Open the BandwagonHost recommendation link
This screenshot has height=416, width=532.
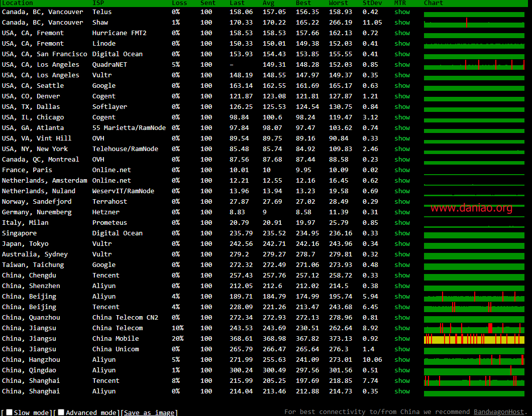pyautogui.click(x=498, y=412)
